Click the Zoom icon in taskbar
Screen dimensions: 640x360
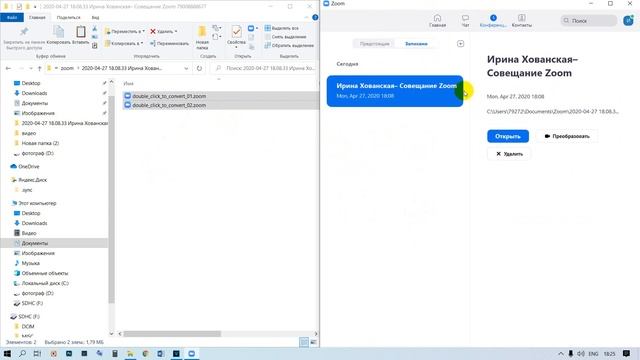pos(191,353)
